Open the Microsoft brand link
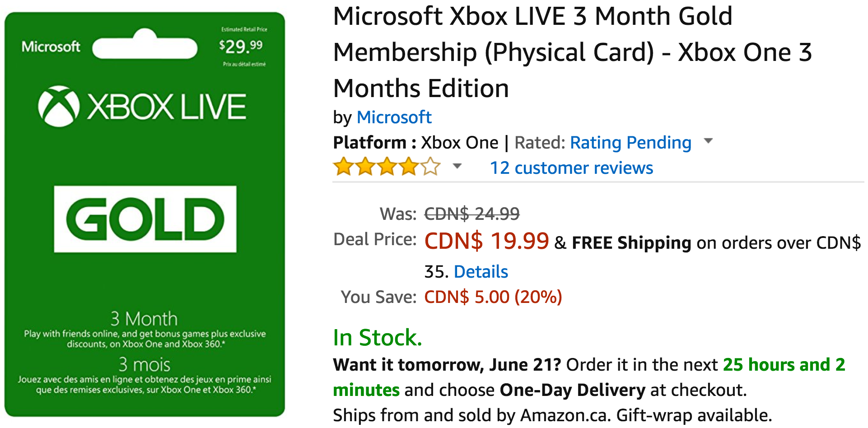Screen dimensions: 868x428 coord(394,117)
